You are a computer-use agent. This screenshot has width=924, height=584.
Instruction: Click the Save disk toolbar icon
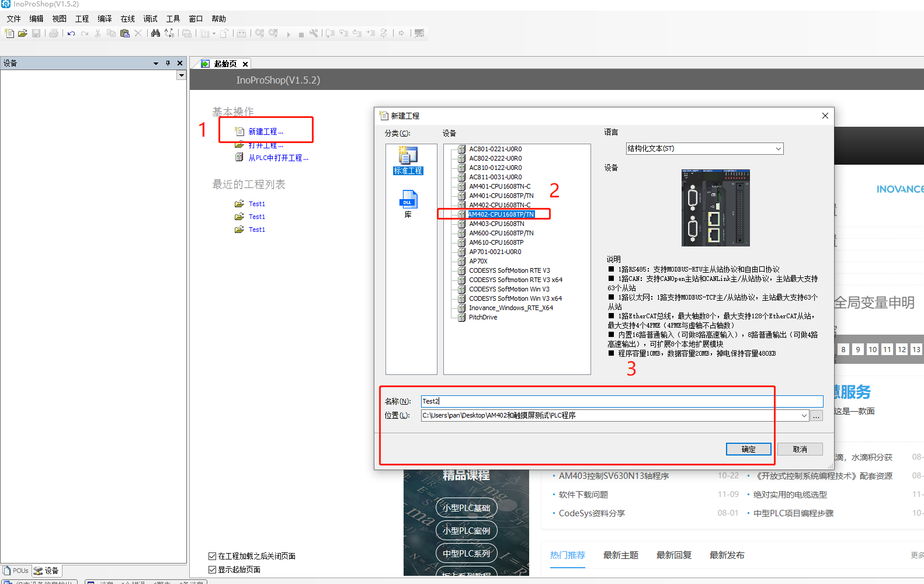click(x=36, y=33)
